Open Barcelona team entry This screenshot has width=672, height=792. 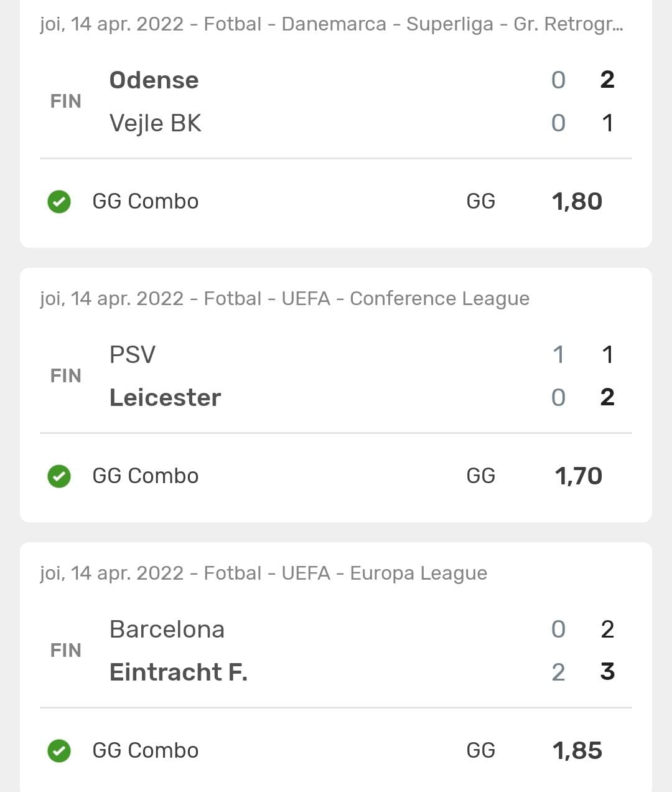[x=167, y=629]
